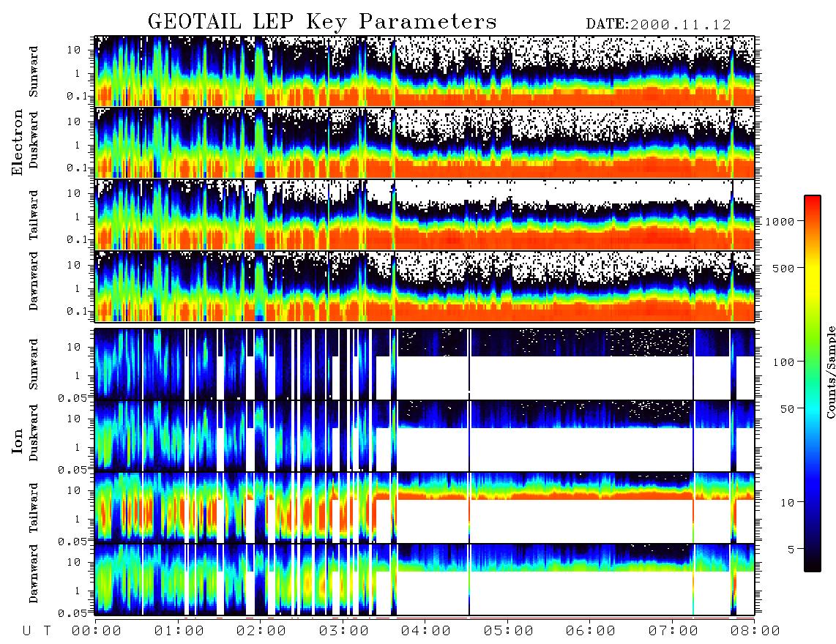Click the "0.05" tick of Ion Dawnward panel
The width and height of the screenshot is (836, 644).
click(73, 613)
